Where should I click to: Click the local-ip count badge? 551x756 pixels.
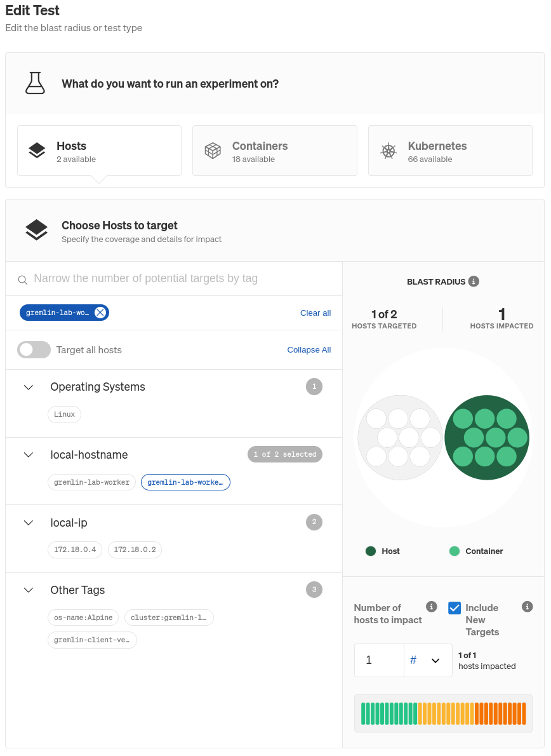pos(314,522)
